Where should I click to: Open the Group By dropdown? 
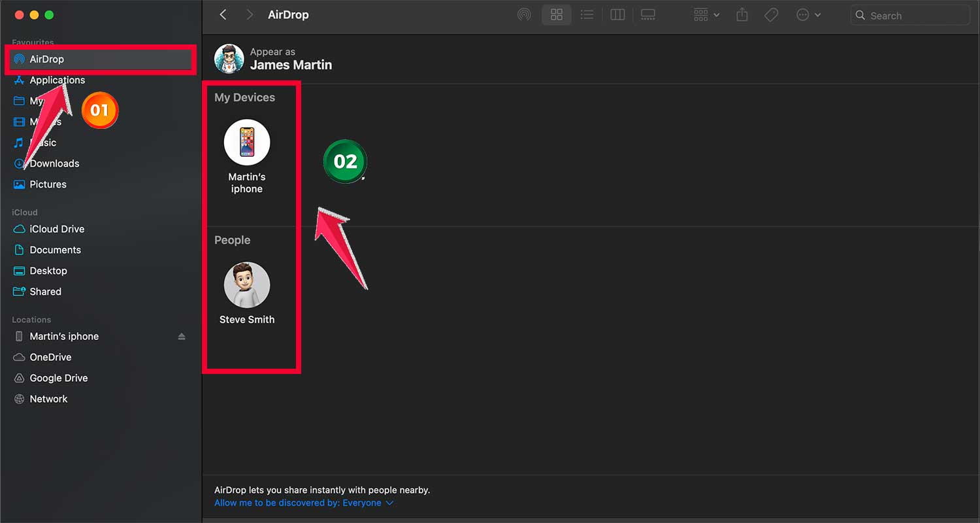click(x=706, y=15)
